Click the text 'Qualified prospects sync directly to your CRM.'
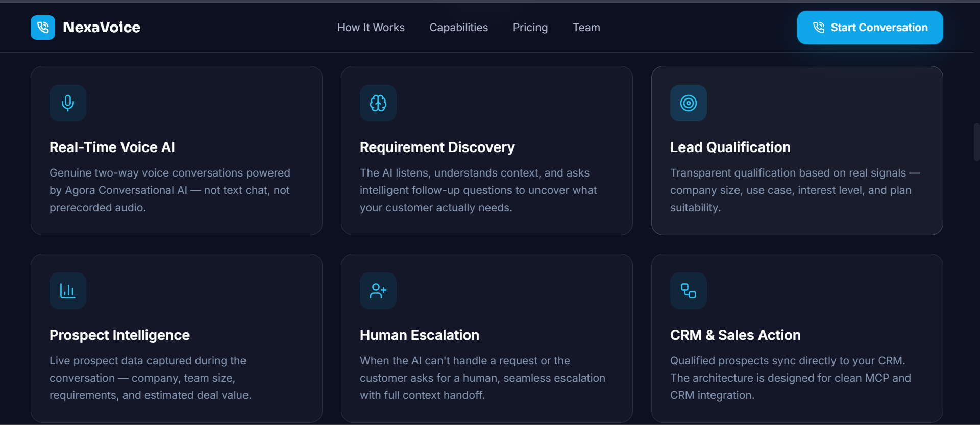 coord(788,361)
